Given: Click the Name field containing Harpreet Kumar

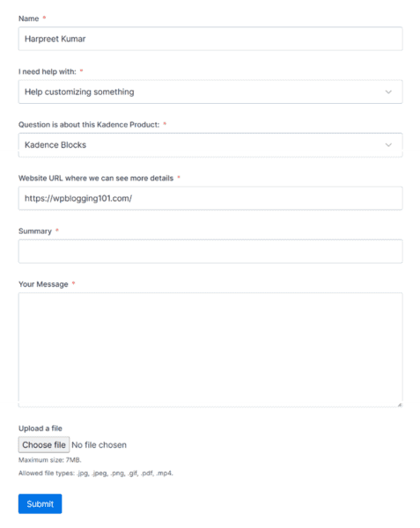Looking at the screenshot, I should pos(210,39).
